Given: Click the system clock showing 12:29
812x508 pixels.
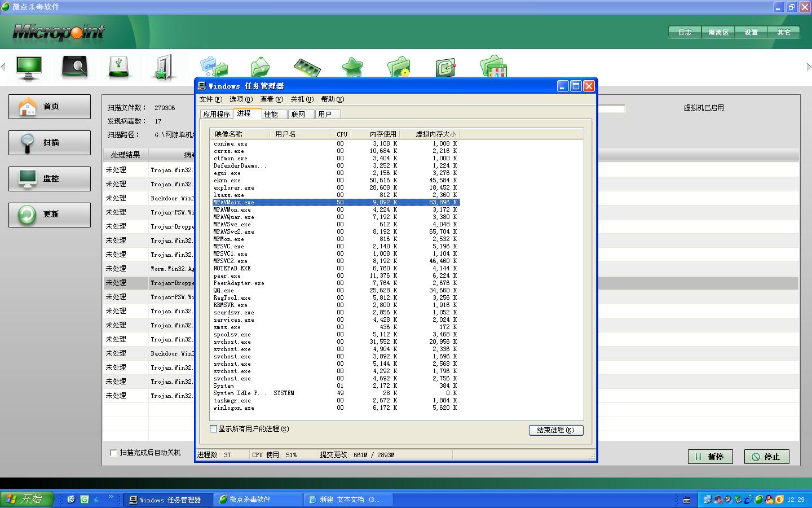Looking at the screenshot, I should (796, 500).
